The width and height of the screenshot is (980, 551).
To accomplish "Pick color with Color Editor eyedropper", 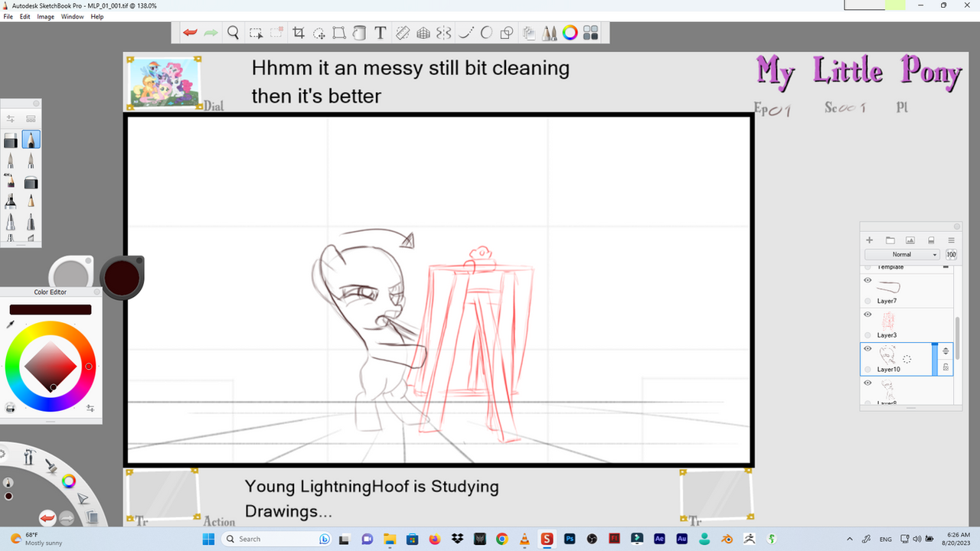I will 11,324.
